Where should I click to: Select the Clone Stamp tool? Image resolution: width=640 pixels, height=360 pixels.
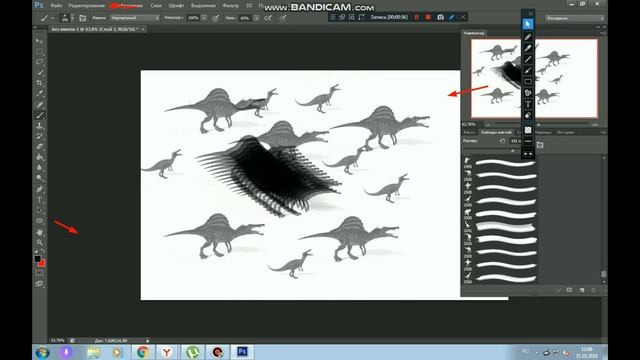(x=39, y=126)
